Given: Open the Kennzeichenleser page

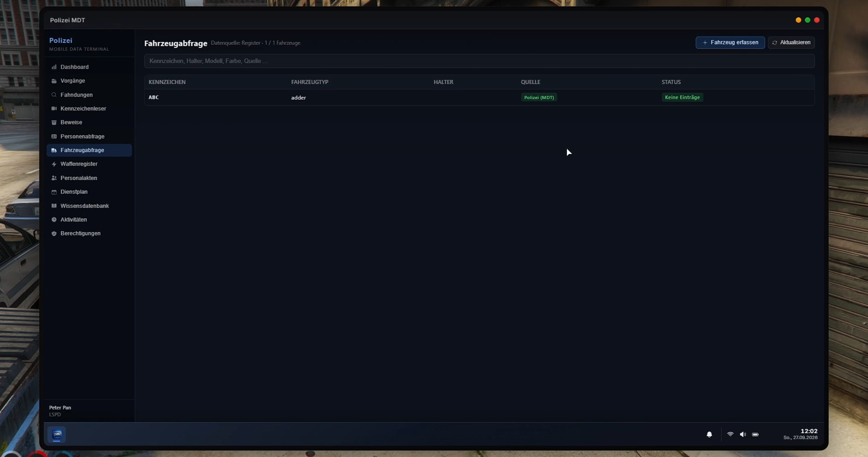Looking at the screenshot, I should 89,108.
